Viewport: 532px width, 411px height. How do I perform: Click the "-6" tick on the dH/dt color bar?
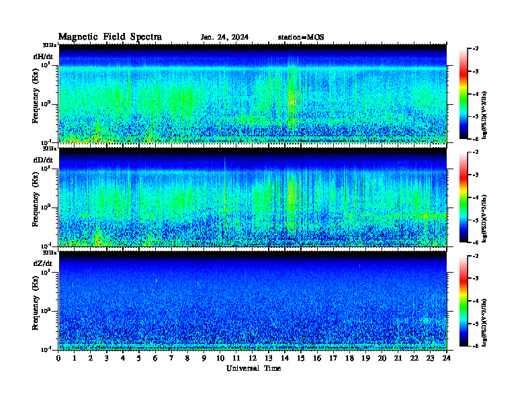point(475,139)
